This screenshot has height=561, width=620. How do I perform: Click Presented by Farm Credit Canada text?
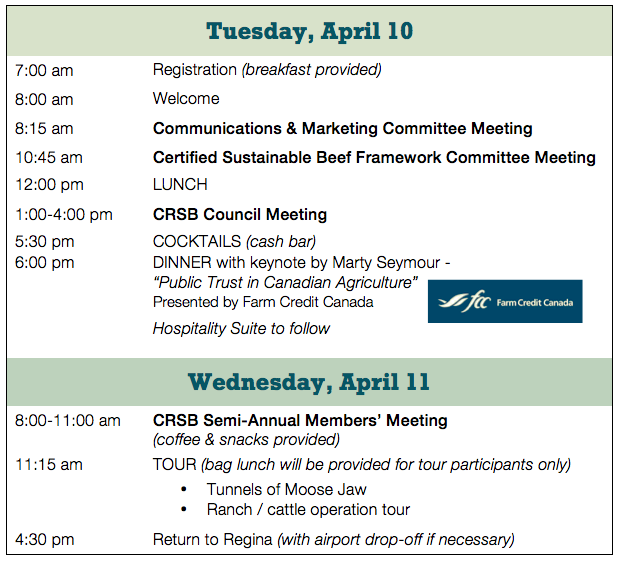[x=263, y=302]
